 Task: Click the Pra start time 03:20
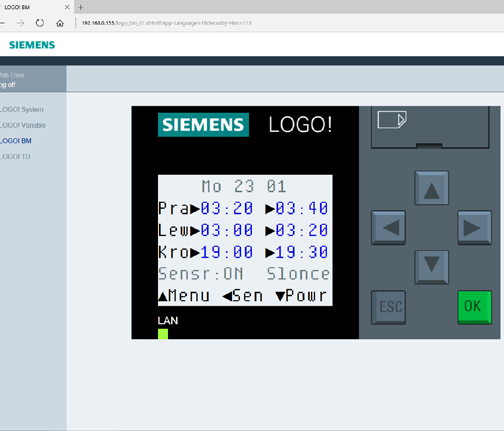226,208
